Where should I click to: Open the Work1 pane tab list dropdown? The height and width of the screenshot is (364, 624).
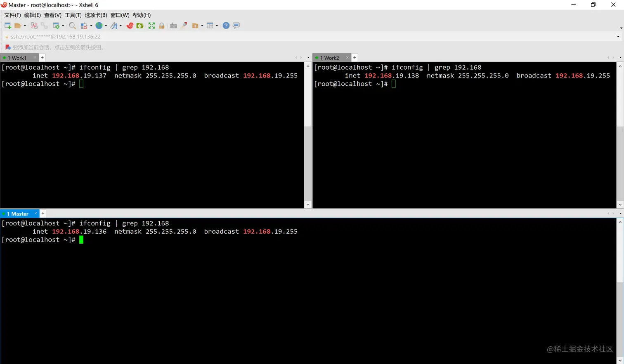(x=308, y=58)
